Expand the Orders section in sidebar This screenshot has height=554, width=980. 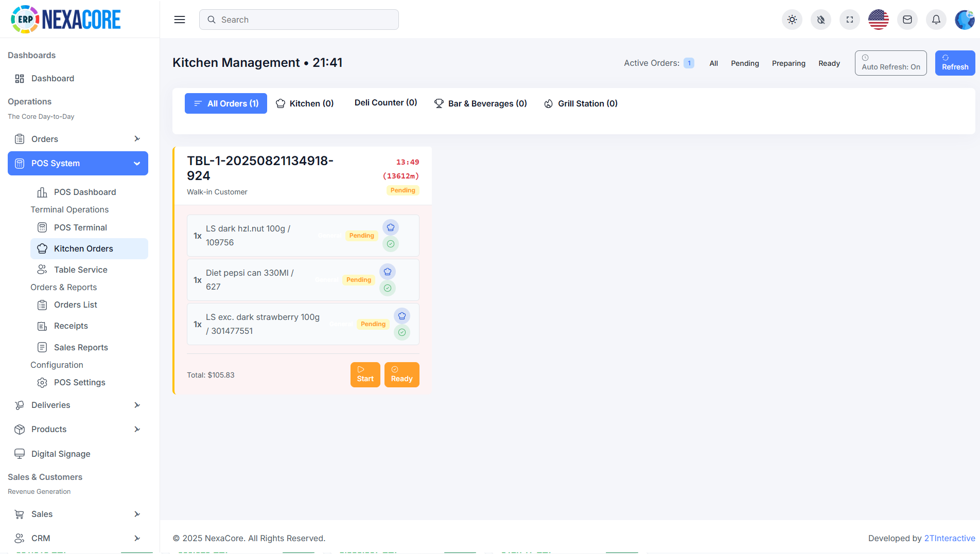click(x=78, y=139)
